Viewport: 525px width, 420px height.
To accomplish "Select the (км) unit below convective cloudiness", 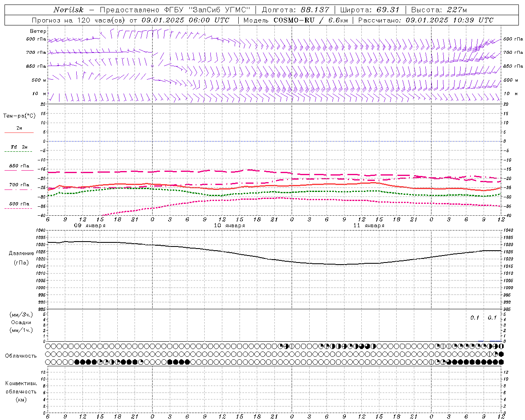I will pyautogui.click(x=21, y=399).
